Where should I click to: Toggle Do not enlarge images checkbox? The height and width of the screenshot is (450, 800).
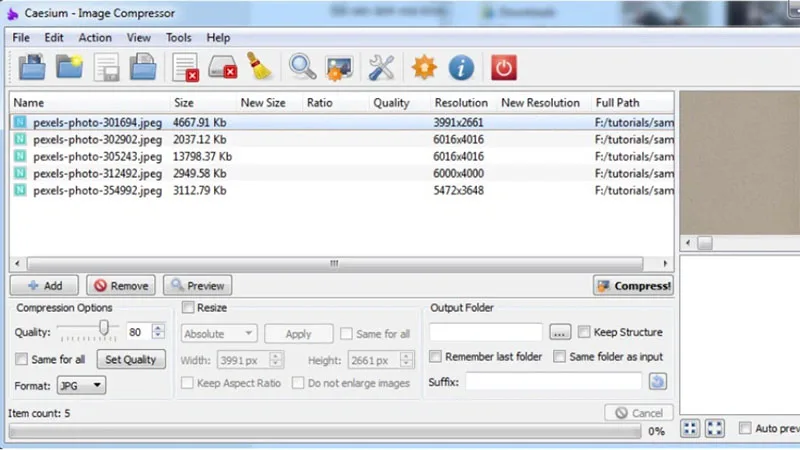pos(298,383)
